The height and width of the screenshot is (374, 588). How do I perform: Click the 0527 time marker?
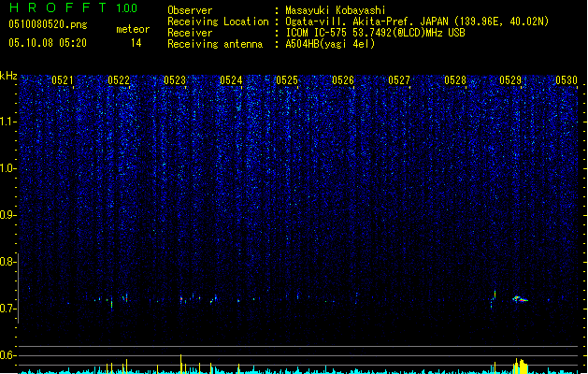tap(399, 80)
